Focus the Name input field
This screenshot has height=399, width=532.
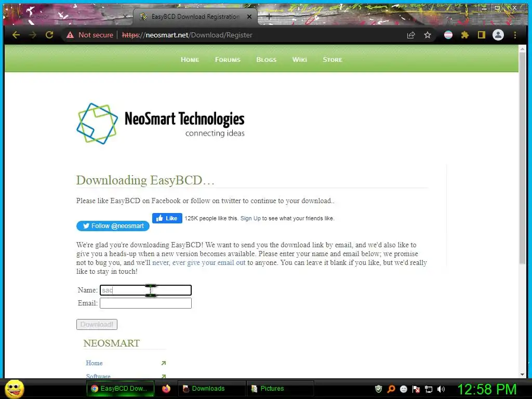click(145, 290)
